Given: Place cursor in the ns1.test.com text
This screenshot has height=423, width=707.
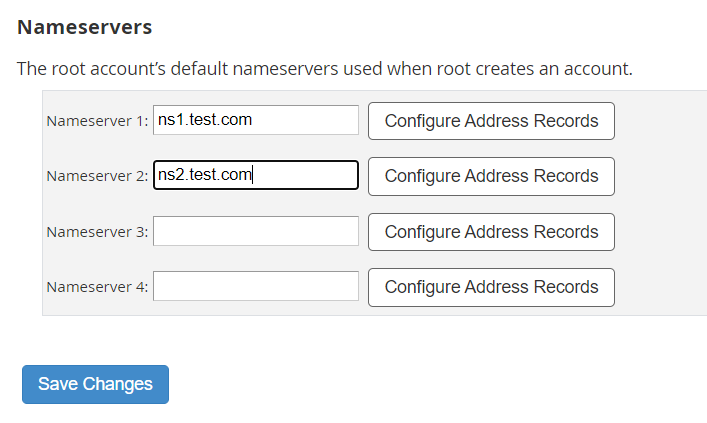Looking at the screenshot, I should click(x=205, y=120).
